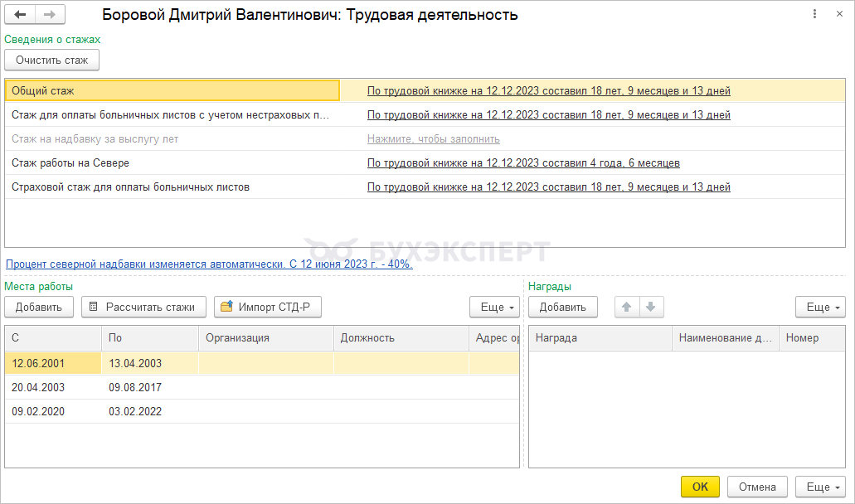Expand the Еще menu next to Отмена
The image size is (855, 504).
click(x=821, y=487)
